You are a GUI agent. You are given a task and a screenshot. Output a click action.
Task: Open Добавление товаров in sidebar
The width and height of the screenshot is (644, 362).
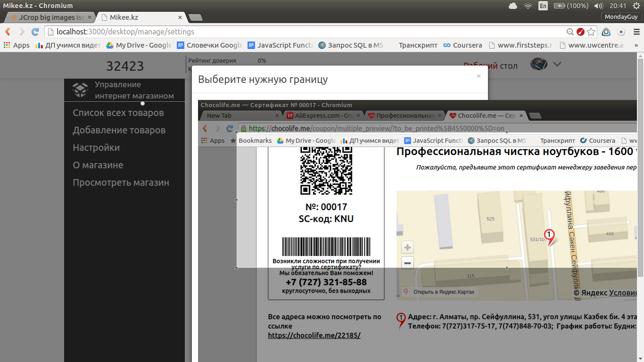point(119,131)
